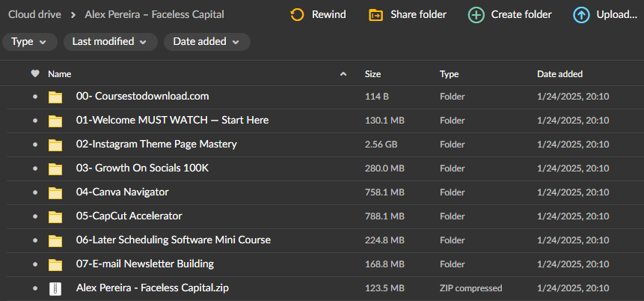Viewport: 644px width, 301px height.
Task: Click folder icon of 06-Later Scheduling Software
Action: pos(55,240)
